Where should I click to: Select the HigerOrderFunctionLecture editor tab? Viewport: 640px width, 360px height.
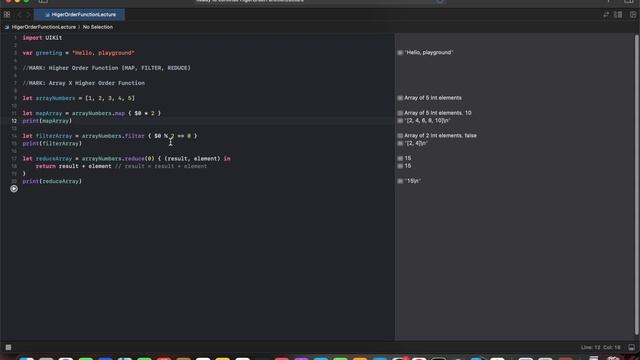(80, 15)
